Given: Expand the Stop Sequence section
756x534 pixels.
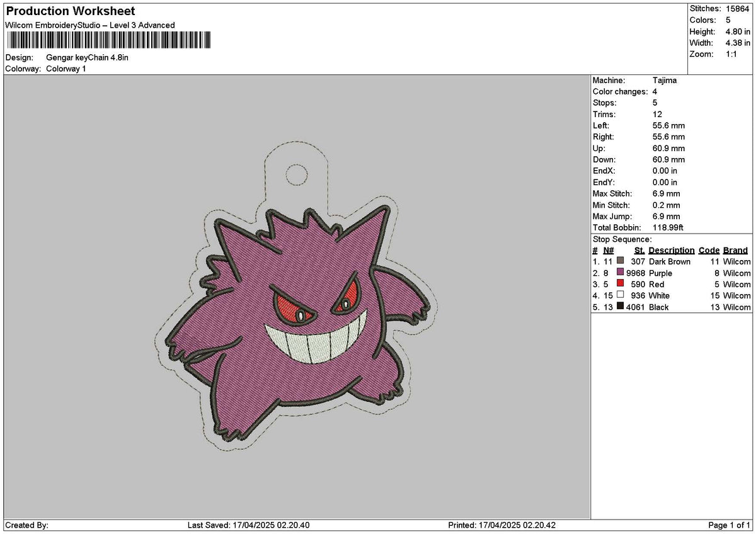Looking at the screenshot, I should [622, 239].
